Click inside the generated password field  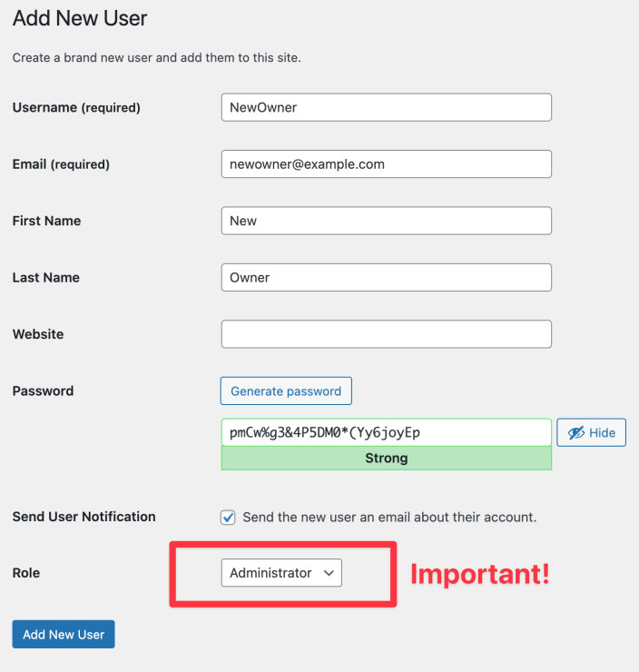[386, 432]
